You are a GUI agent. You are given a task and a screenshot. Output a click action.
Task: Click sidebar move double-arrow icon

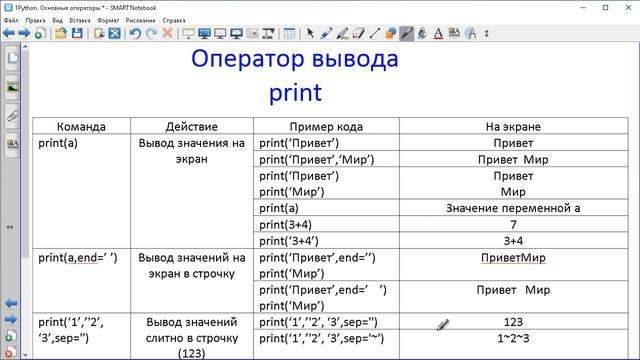click(x=10, y=227)
